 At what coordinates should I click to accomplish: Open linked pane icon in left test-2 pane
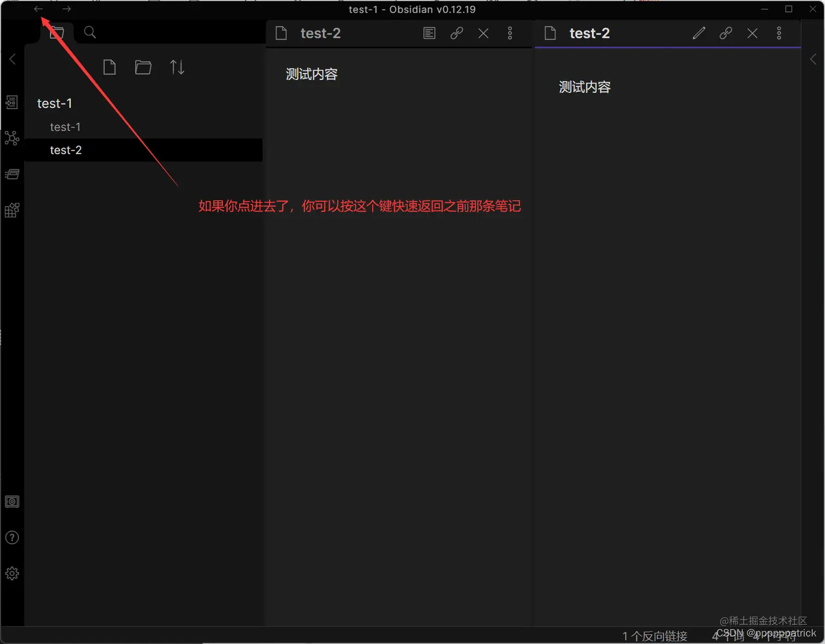[457, 33]
